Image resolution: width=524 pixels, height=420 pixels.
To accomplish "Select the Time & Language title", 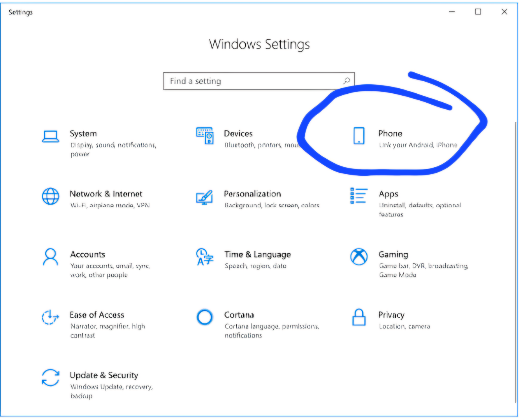I will (258, 255).
